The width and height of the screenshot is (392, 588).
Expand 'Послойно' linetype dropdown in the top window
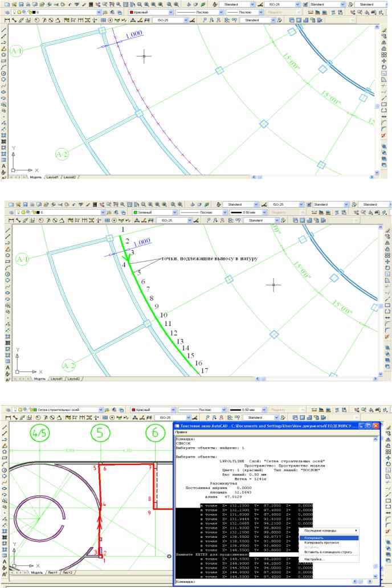221,12
